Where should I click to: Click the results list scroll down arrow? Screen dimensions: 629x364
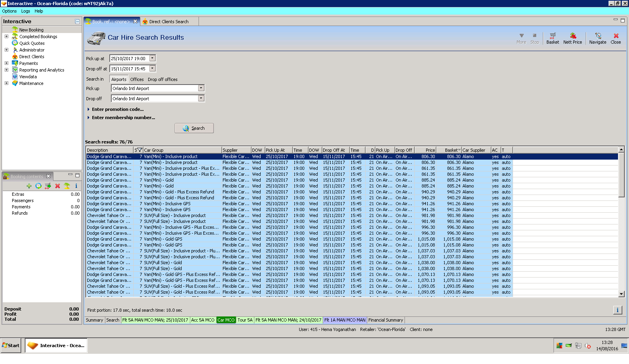621,294
